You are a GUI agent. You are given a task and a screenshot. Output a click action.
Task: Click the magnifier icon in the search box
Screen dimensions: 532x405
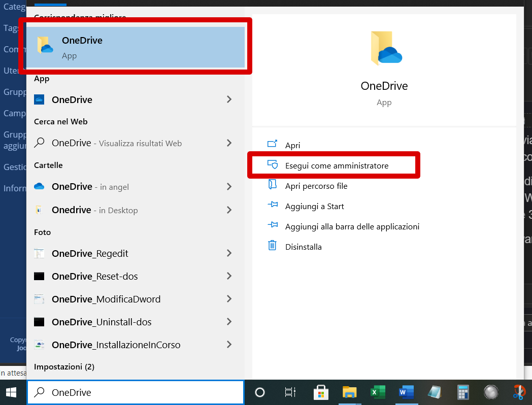tap(40, 392)
